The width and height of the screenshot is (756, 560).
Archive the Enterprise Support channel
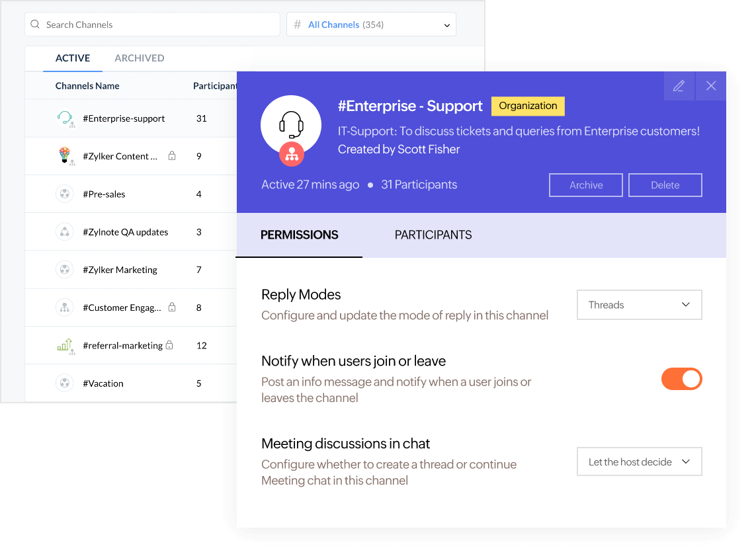tap(585, 185)
